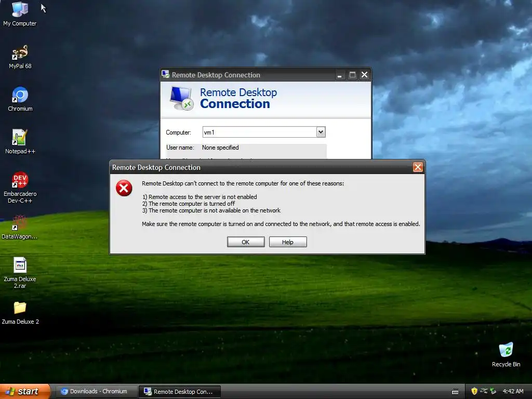Click the 'None specified' user name text

[220, 148]
